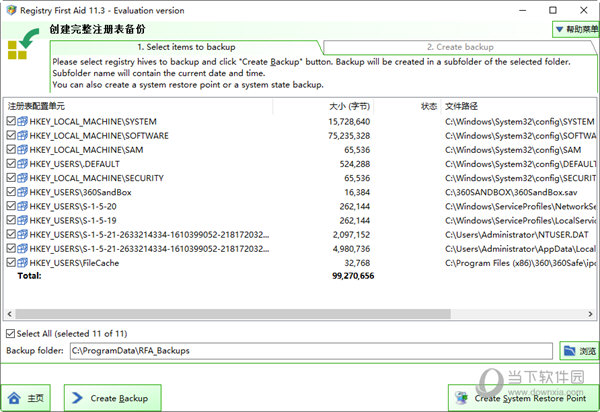600x412 pixels.
Task: Select the HKEY_USERS\FileCache row text
Action: (74, 263)
